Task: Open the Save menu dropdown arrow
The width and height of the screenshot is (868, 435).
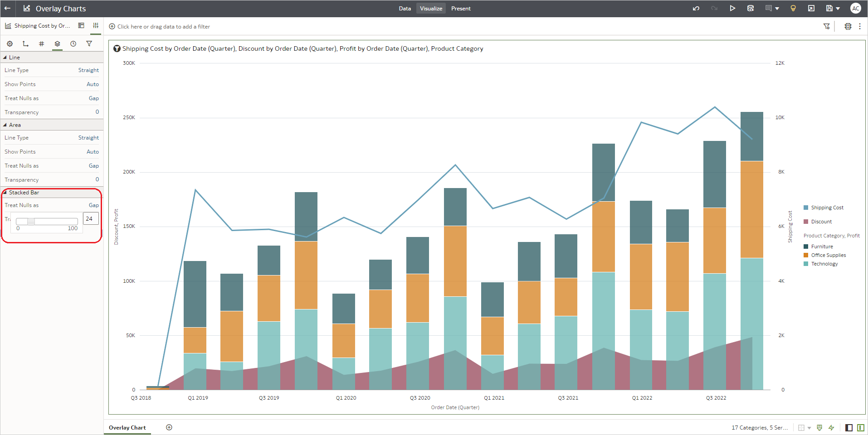Action: click(x=839, y=8)
